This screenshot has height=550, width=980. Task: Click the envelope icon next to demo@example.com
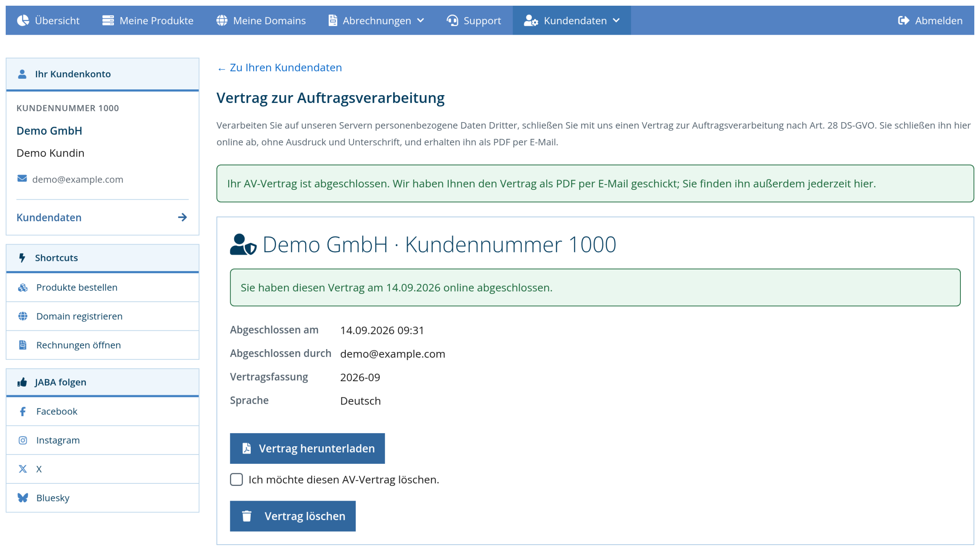(x=22, y=179)
